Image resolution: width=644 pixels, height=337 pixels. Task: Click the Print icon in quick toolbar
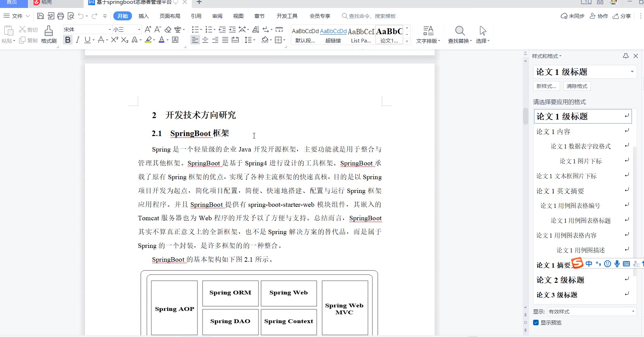pyautogui.click(x=61, y=16)
